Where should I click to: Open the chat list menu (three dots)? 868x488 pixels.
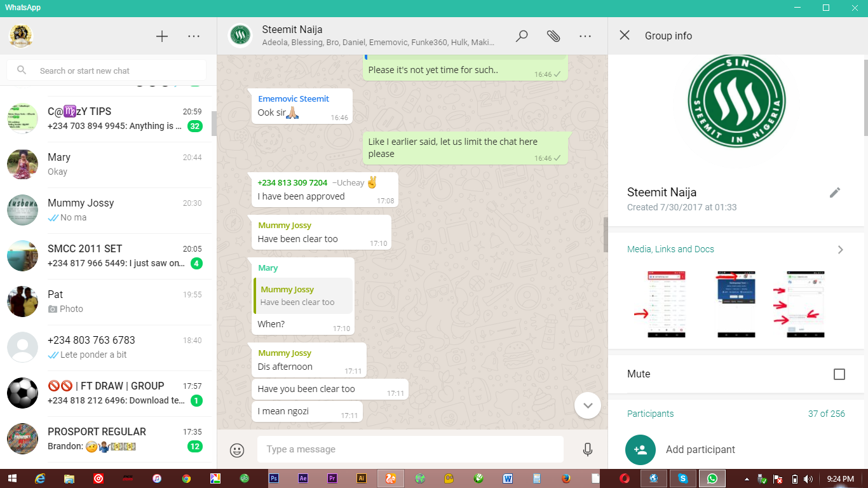point(194,36)
